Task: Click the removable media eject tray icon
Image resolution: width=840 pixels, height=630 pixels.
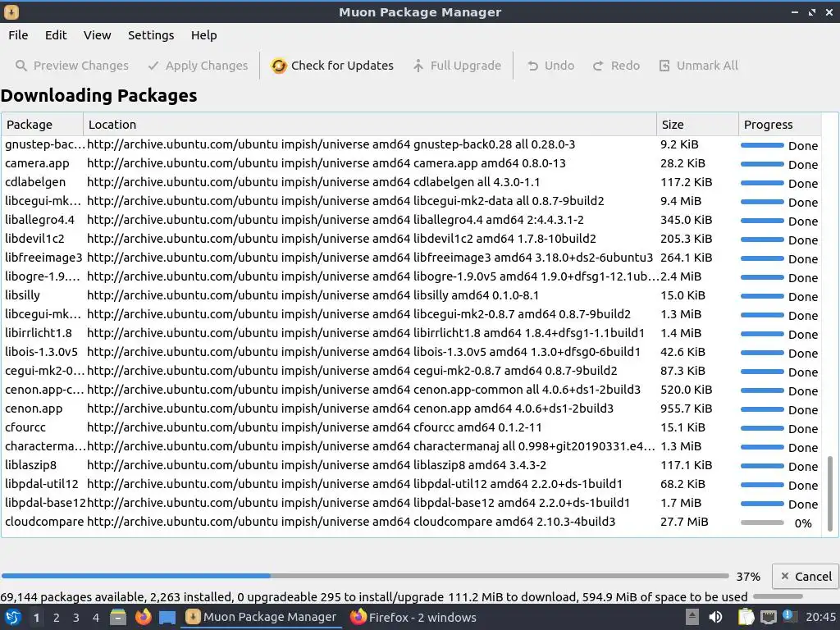Action: (692, 618)
